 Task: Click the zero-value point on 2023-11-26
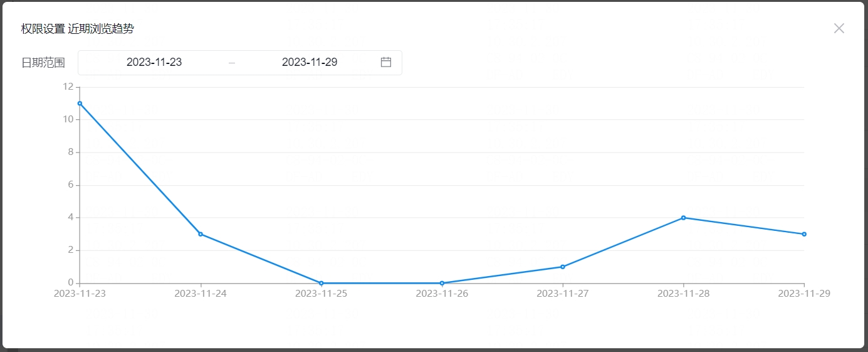(442, 283)
